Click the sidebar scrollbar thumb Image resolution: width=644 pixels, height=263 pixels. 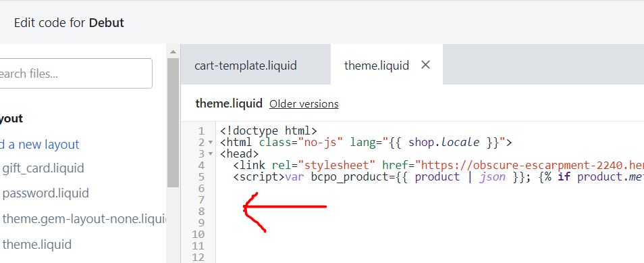pos(173,122)
